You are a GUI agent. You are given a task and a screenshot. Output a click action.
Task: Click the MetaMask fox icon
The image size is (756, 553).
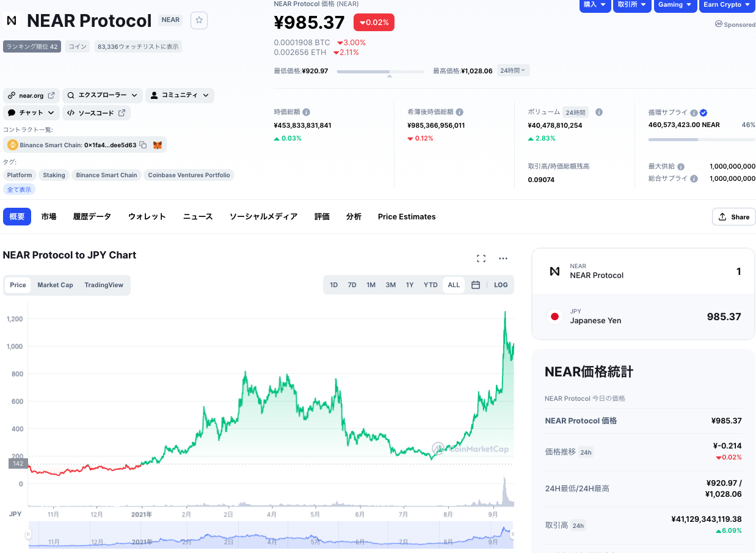pos(158,145)
